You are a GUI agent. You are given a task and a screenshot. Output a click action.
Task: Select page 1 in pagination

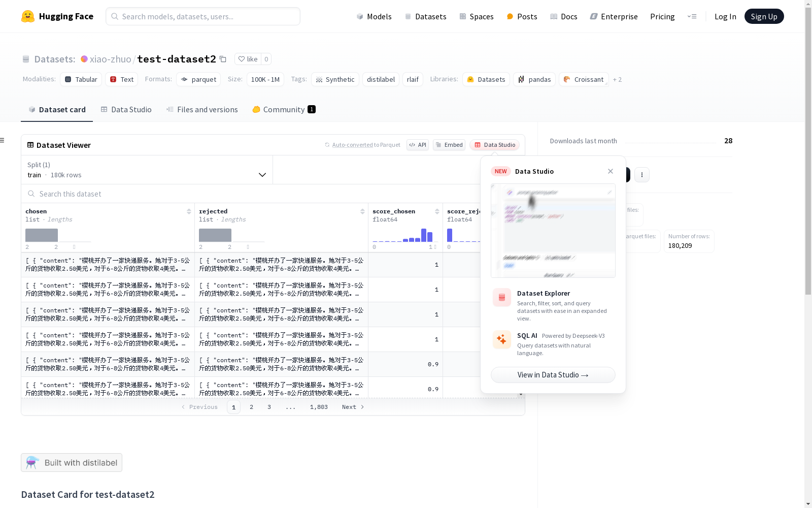coord(233,407)
